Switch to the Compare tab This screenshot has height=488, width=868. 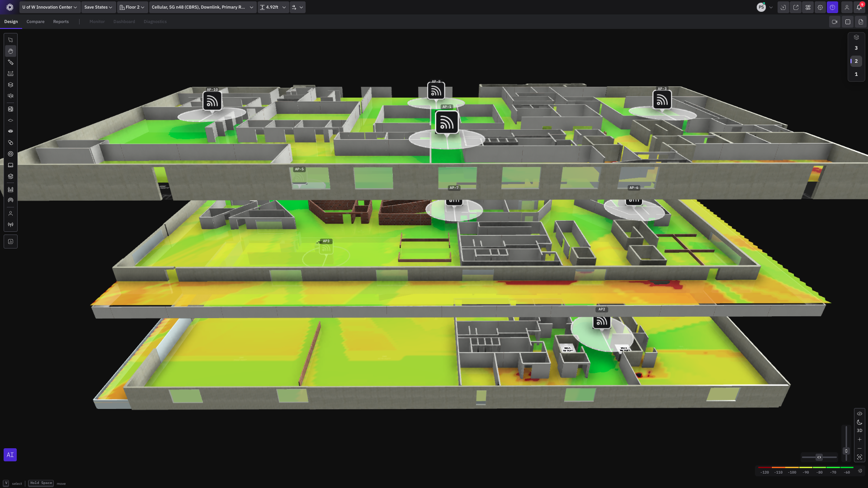pos(35,22)
